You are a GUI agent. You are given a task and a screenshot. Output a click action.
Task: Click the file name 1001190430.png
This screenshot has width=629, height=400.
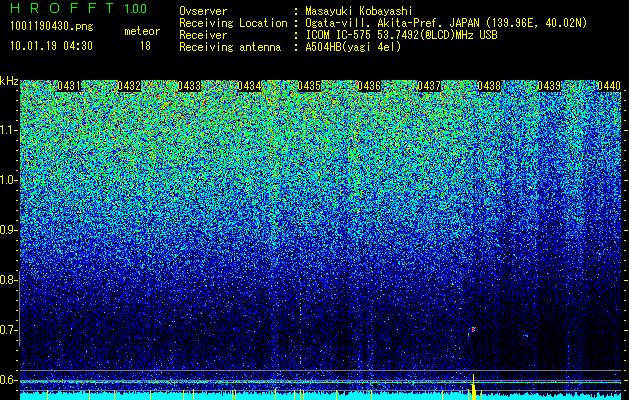pyautogui.click(x=52, y=26)
